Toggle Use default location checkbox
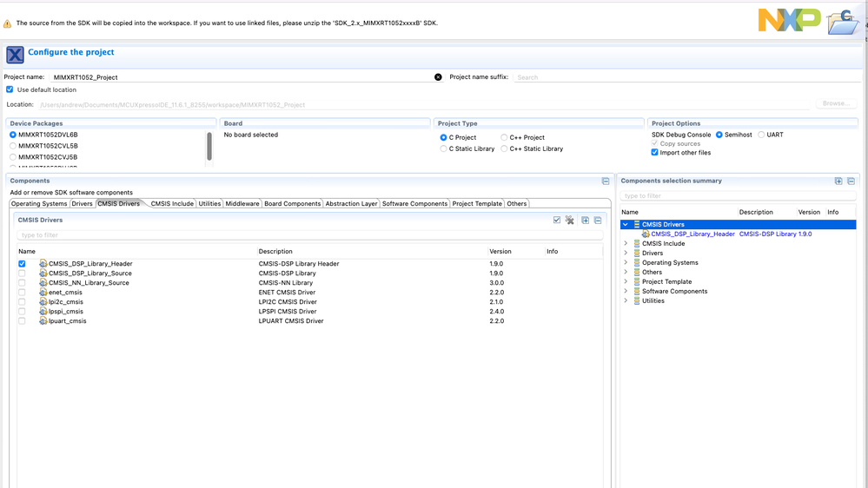Screen dimensions: 868x488 click(10, 89)
